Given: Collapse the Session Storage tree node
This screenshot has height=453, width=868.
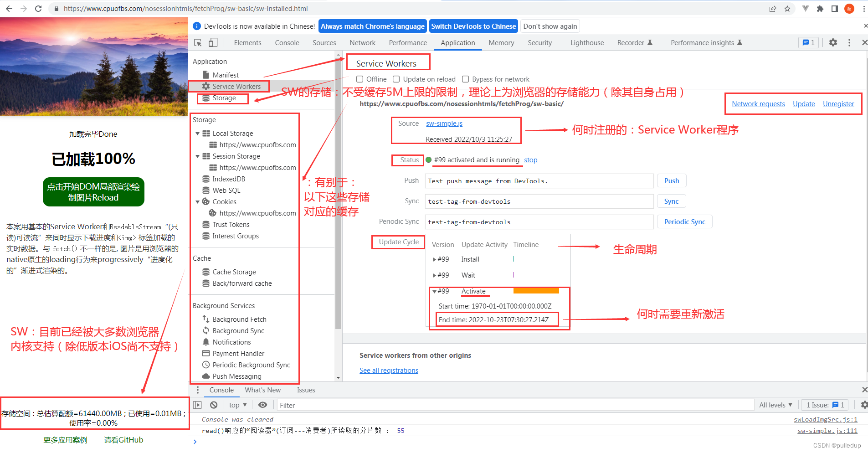Looking at the screenshot, I should 197,156.
